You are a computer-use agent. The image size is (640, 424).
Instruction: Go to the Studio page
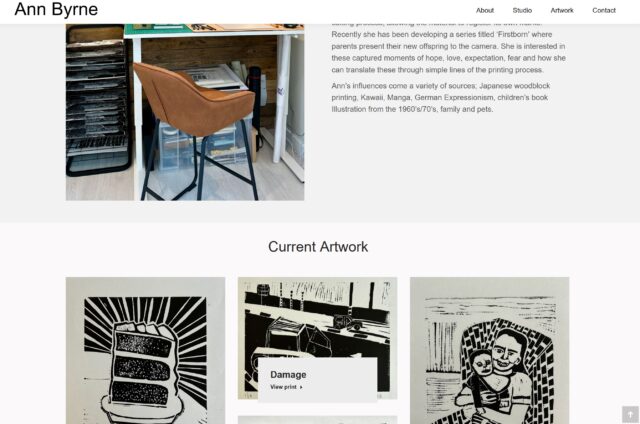(x=522, y=11)
